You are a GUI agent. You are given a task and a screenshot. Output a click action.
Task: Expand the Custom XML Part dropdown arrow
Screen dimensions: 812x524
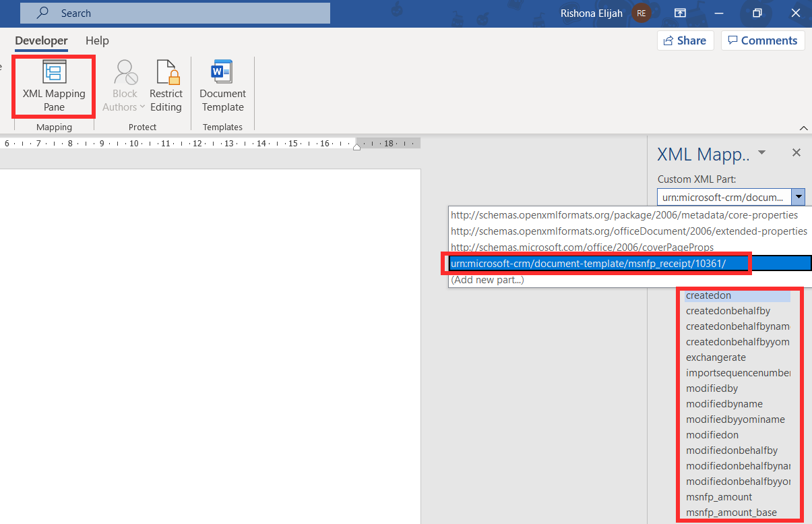click(799, 197)
